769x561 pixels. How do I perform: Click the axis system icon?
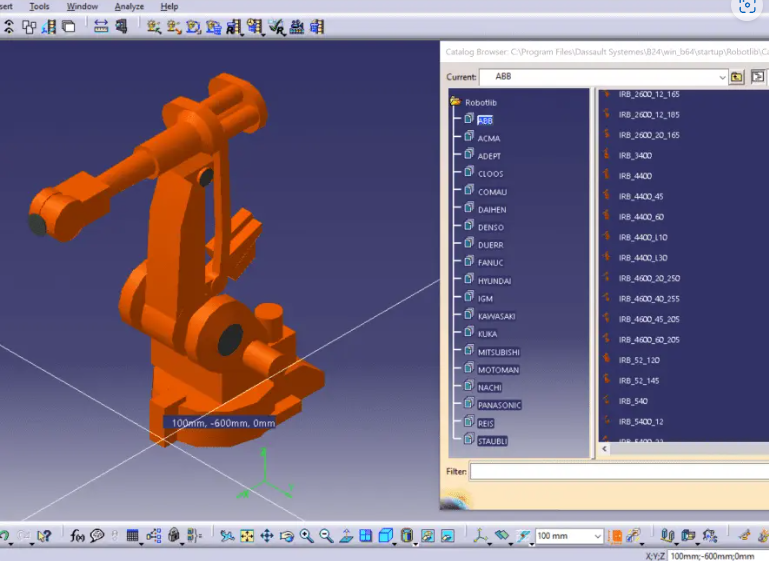479,536
